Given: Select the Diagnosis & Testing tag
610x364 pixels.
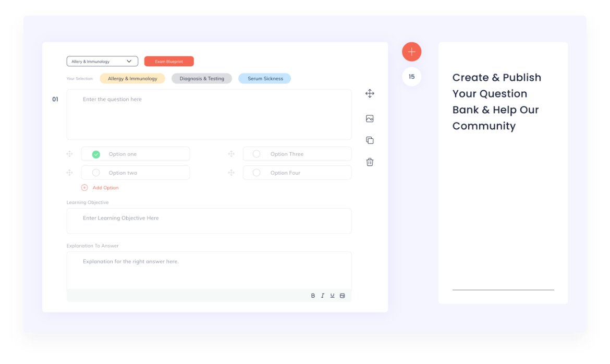Looking at the screenshot, I should 202,79.
